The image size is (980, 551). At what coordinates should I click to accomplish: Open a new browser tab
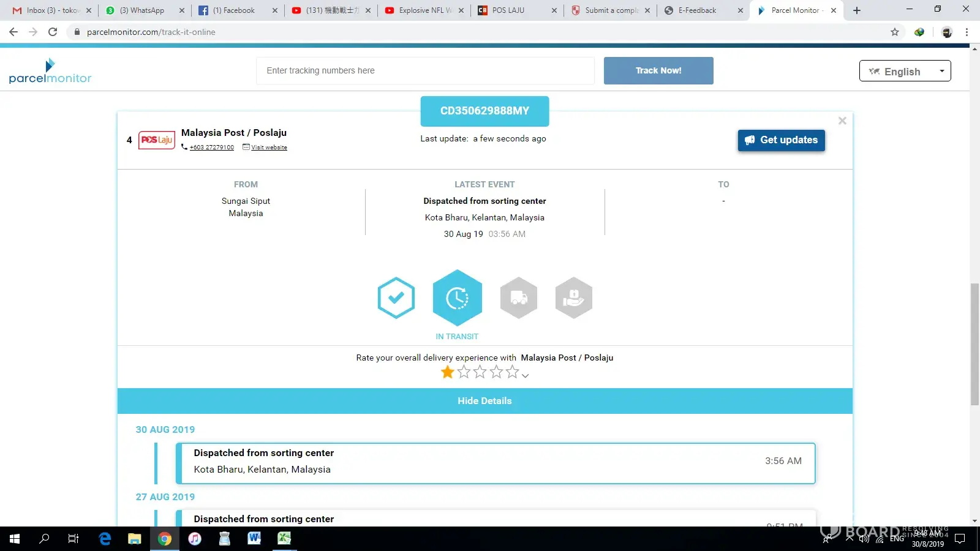[857, 10]
